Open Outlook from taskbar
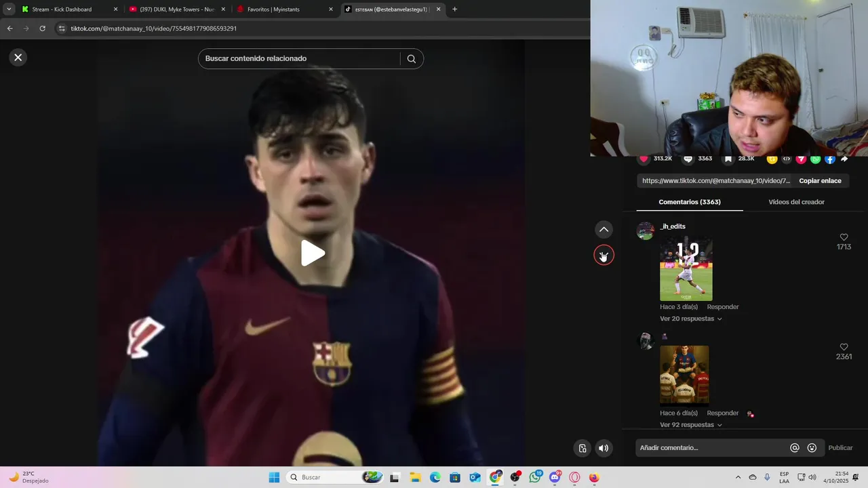 pyautogui.click(x=475, y=477)
